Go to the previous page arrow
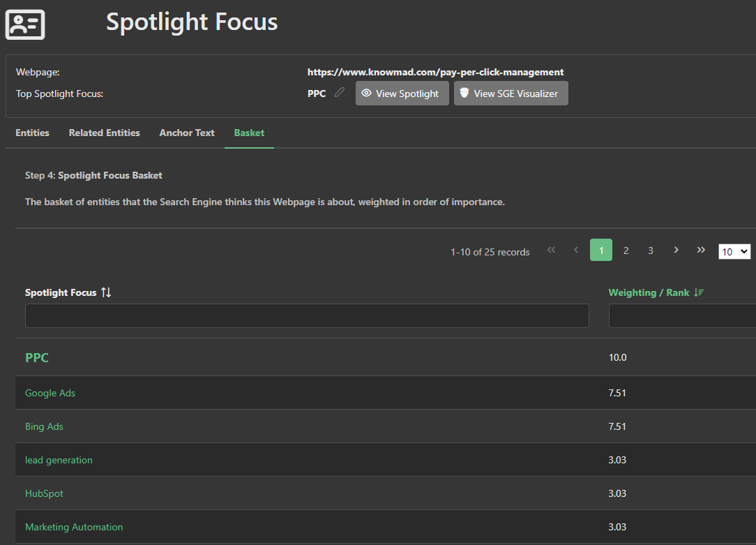Viewport: 756px width, 545px height. point(576,251)
